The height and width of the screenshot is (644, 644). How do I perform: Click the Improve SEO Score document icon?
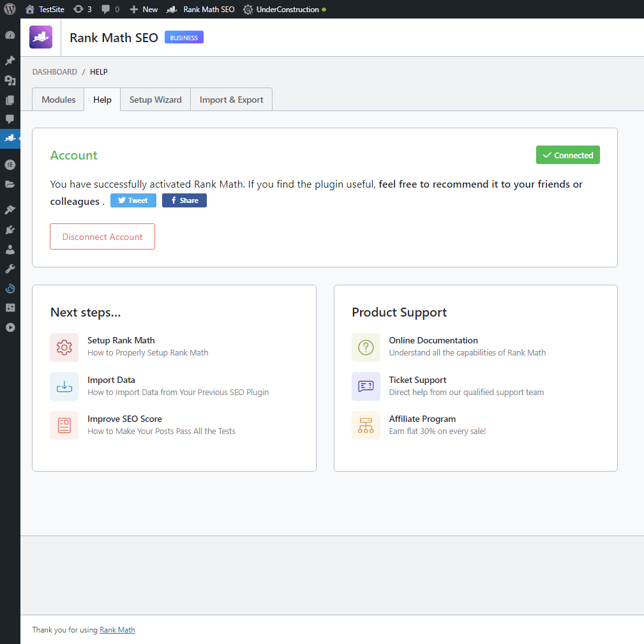coord(64,426)
